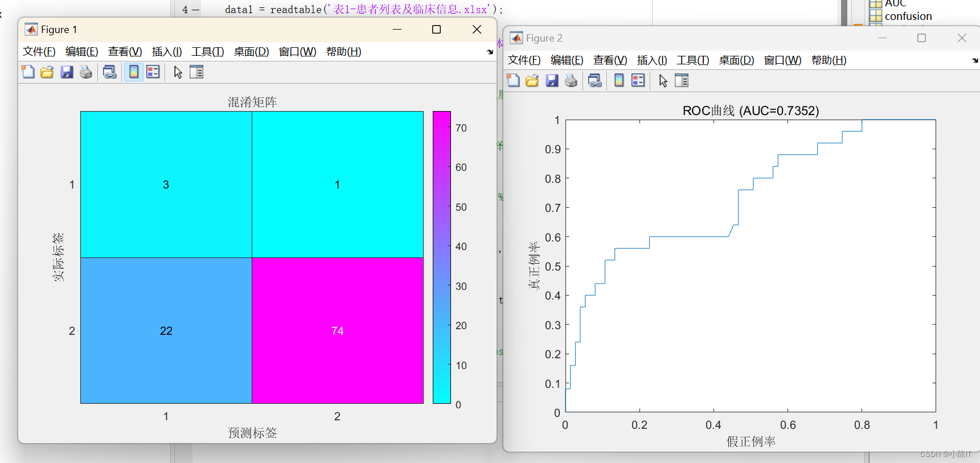Screen dimensions: 980x463
Task: Open 文件(F) menu in Figure 2
Action: pos(524,60)
